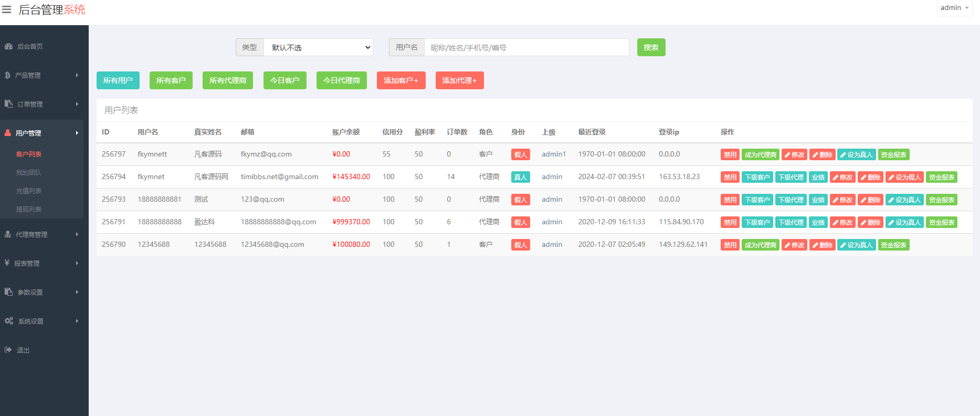This screenshot has width=980, height=416.
Task: Click 修改 edit for user 18888888888
Action: [x=842, y=223]
